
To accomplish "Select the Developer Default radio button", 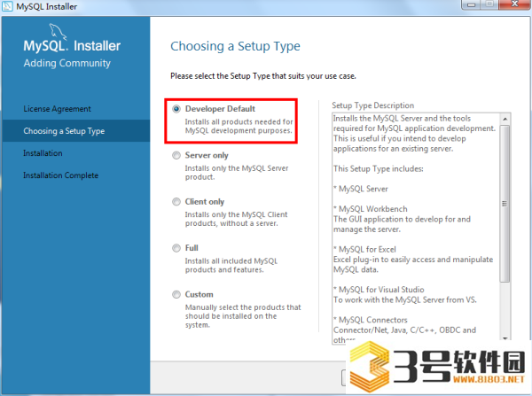I will click(x=176, y=109).
